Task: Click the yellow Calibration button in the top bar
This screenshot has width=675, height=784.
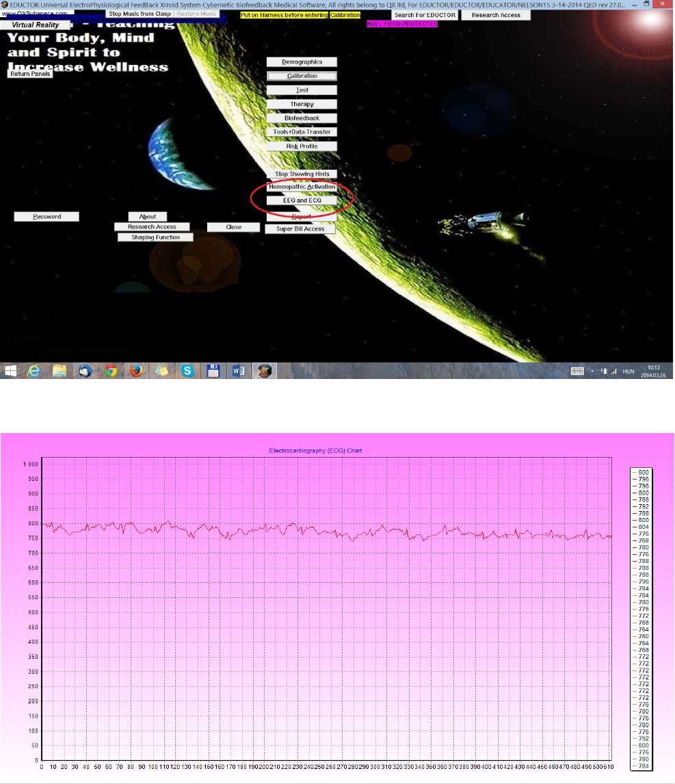Action: point(345,15)
